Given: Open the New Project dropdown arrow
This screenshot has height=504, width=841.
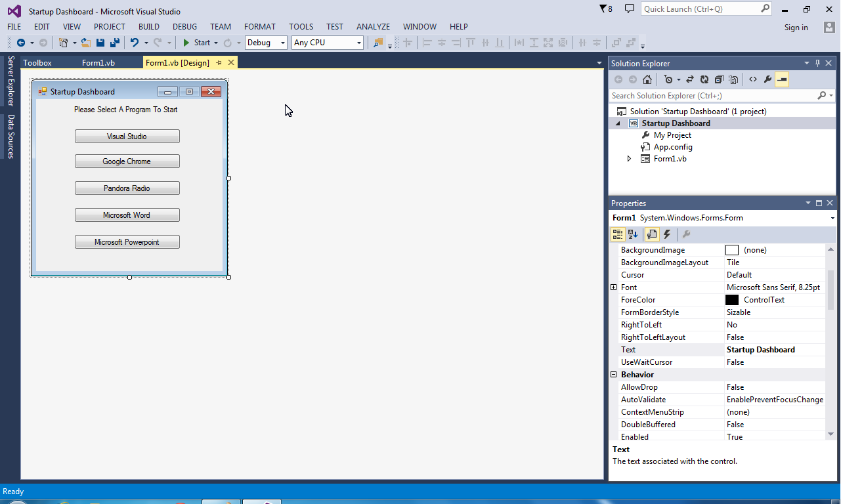Looking at the screenshot, I should 74,43.
